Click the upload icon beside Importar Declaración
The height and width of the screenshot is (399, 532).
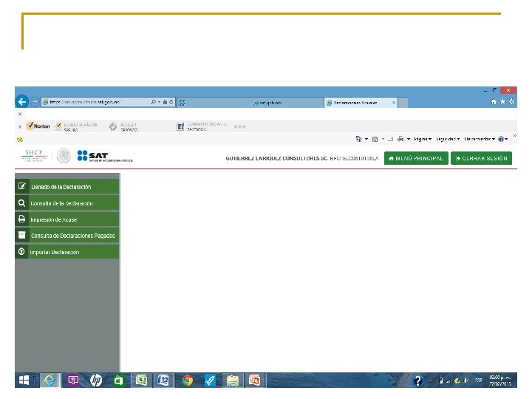tap(21, 251)
